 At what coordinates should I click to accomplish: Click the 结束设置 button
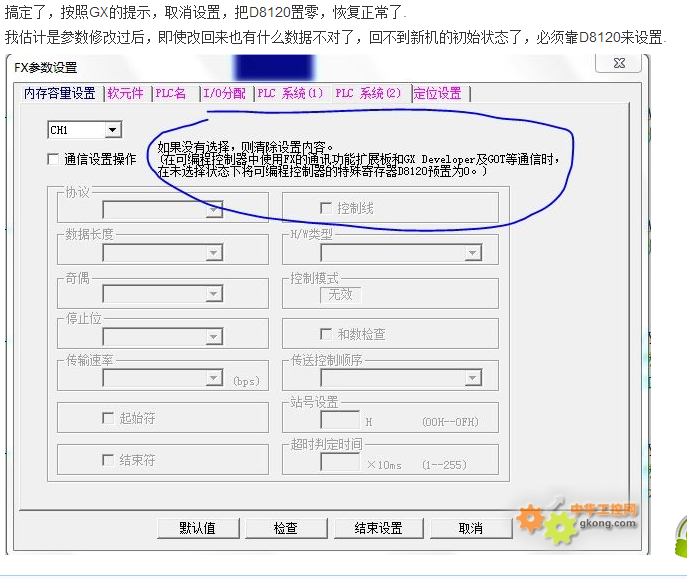coord(378,528)
